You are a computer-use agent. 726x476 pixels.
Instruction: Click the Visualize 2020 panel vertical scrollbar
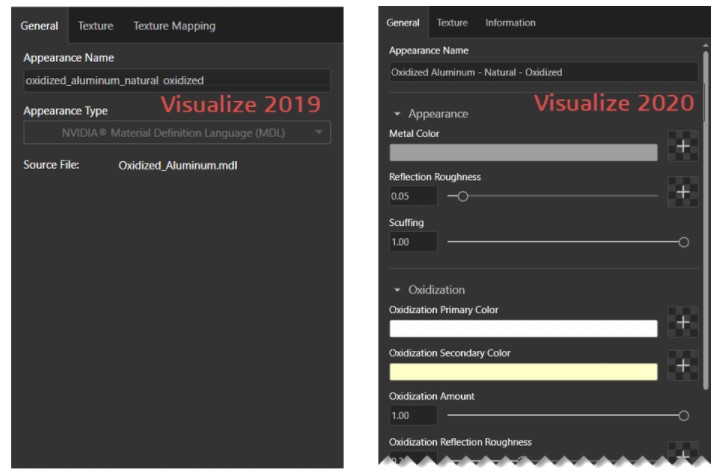706,220
